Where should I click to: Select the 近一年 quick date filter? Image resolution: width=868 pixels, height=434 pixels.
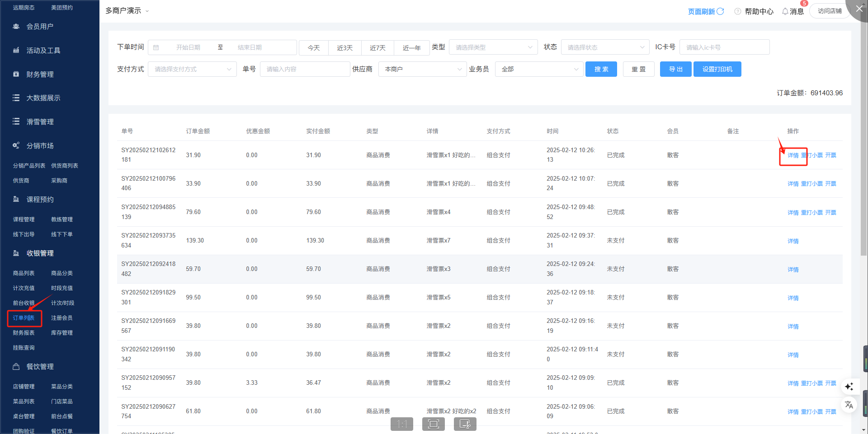(x=411, y=47)
